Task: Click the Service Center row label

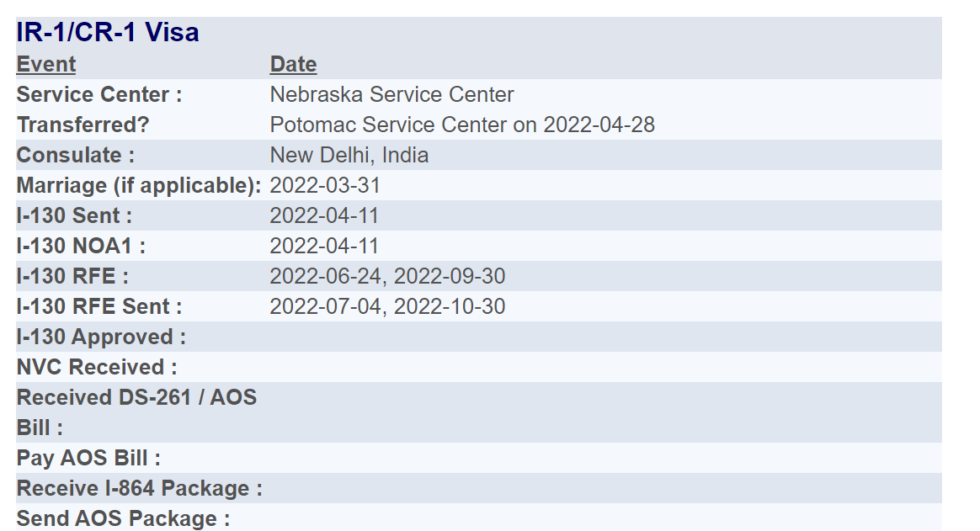Action: click(x=99, y=94)
